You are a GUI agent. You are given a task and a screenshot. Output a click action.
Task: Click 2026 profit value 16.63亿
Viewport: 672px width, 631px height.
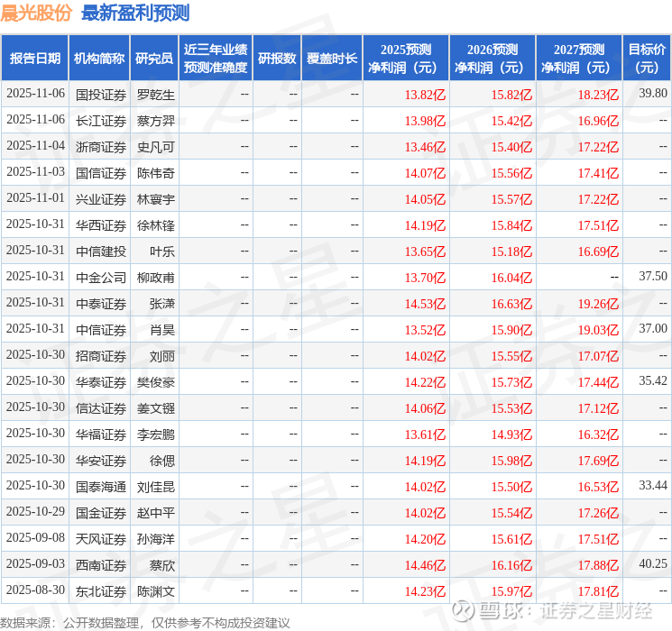pyautogui.click(x=511, y=304)
